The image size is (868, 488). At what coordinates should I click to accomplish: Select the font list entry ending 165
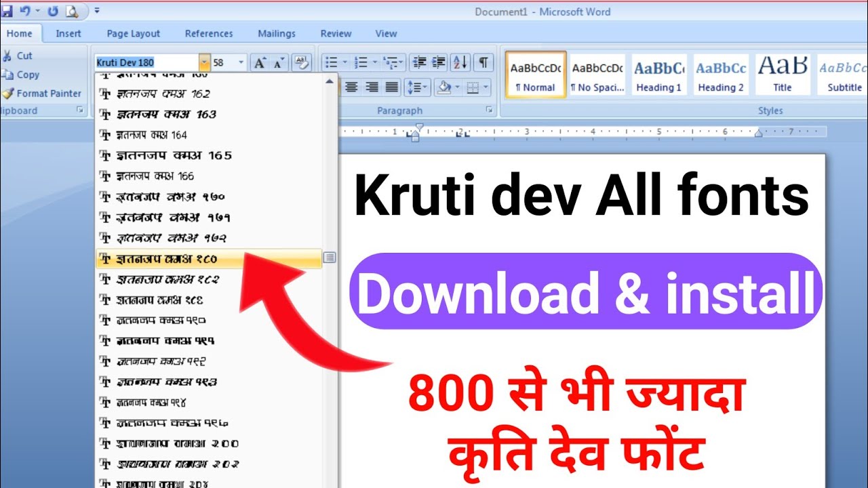209,155
